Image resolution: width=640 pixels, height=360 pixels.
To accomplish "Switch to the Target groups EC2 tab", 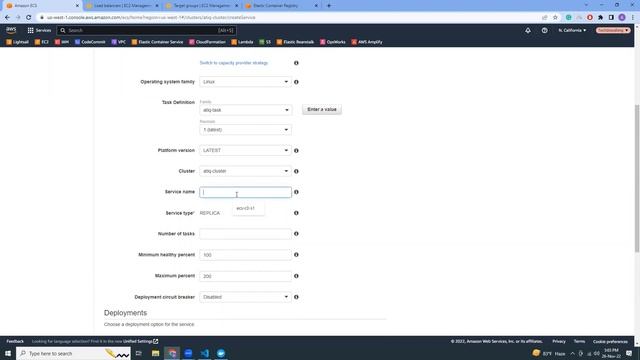I will (x=202, y=6).
